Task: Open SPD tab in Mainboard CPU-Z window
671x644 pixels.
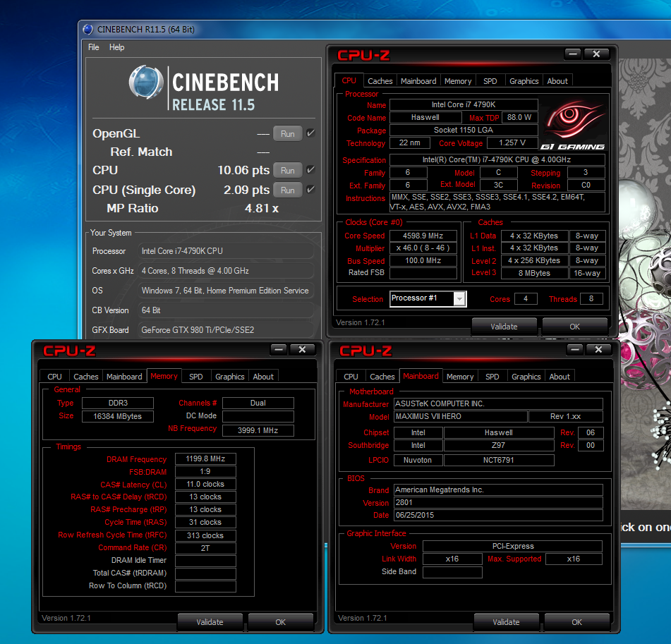Action: pyautogui.click(x=492, y=377)
